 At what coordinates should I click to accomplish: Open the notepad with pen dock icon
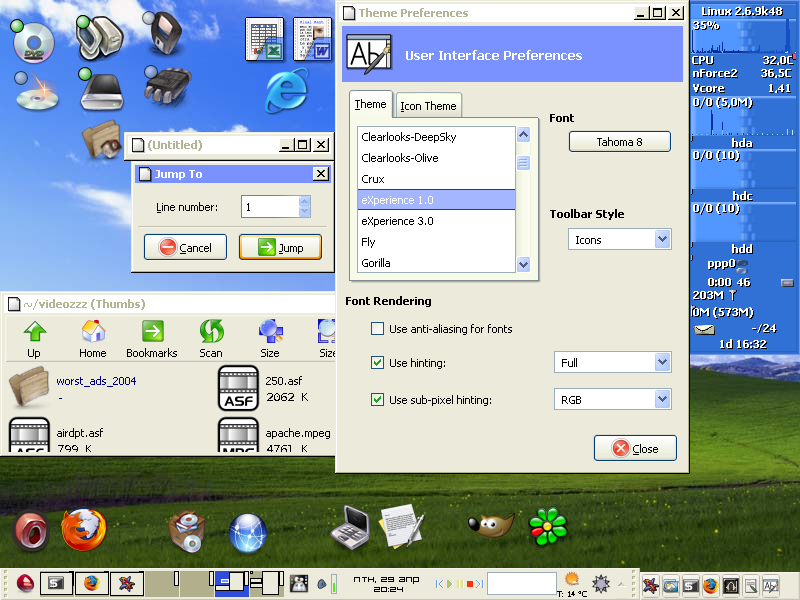402,527
